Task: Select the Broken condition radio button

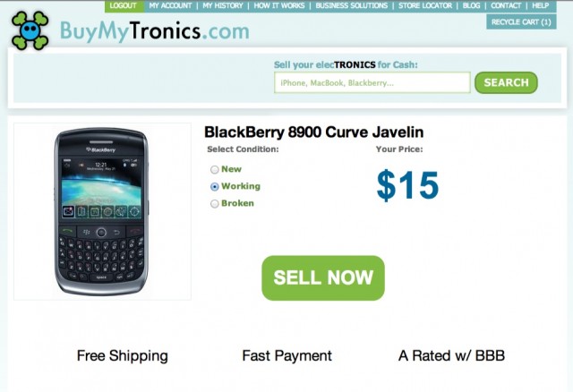Action: click(x=215, y=203)
